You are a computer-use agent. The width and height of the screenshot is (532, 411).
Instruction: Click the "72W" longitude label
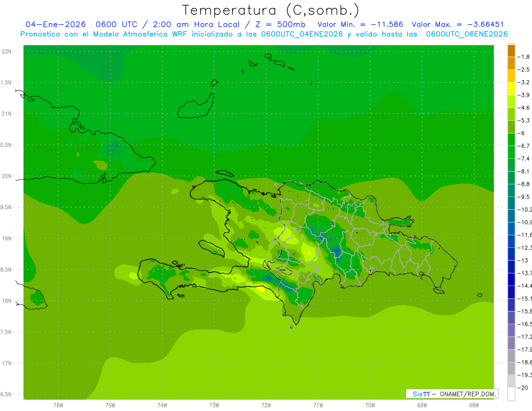[x=266, y=405]
